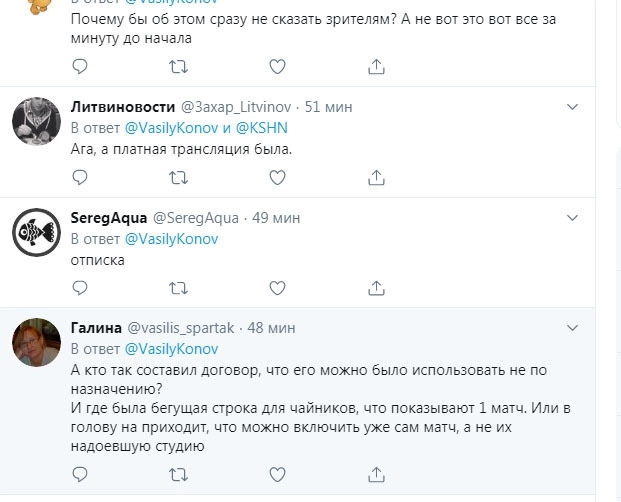
Task: Open the @vasilis_spartak handle
Action: 181,327
